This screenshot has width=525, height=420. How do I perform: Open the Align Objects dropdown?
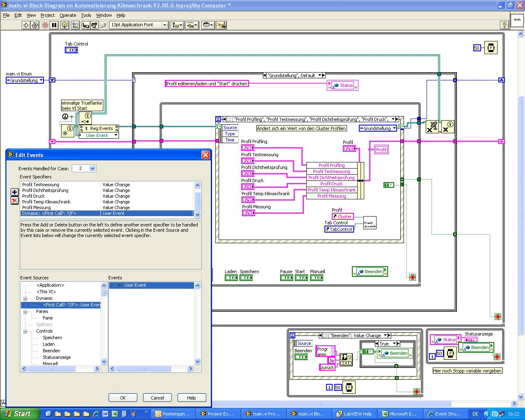[x=177, y=25]
